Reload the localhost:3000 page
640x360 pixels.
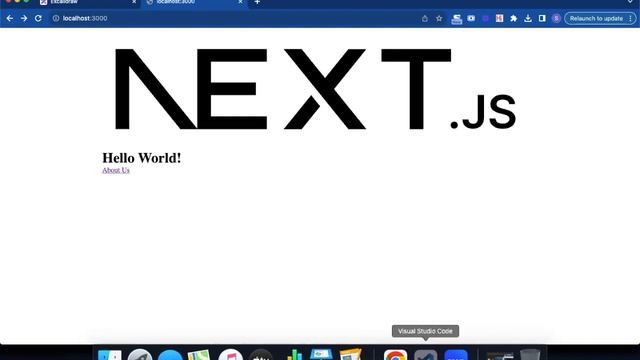point(38,18)
